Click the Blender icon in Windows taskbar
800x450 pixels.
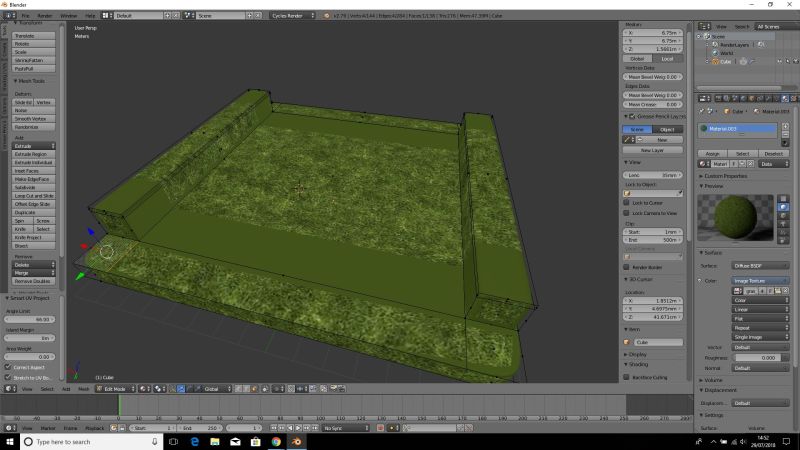tap(296, 441)
